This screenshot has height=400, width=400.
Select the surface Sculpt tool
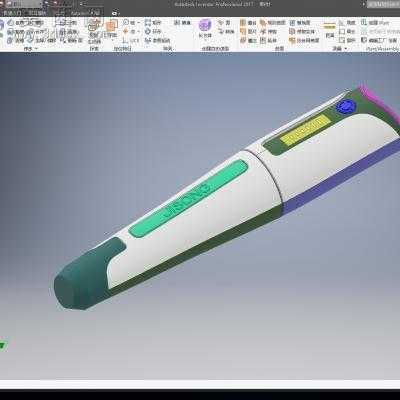(248, 40)
